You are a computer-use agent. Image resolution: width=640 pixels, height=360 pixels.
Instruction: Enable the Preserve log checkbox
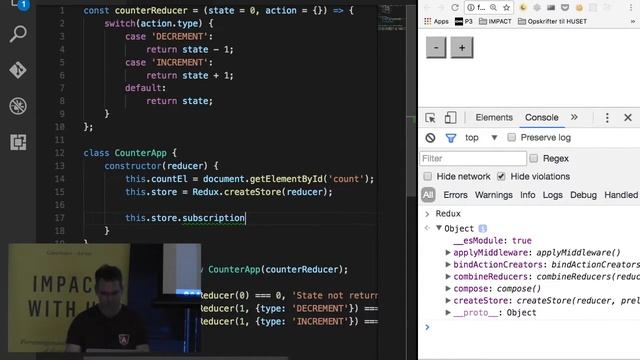point(511,137)
